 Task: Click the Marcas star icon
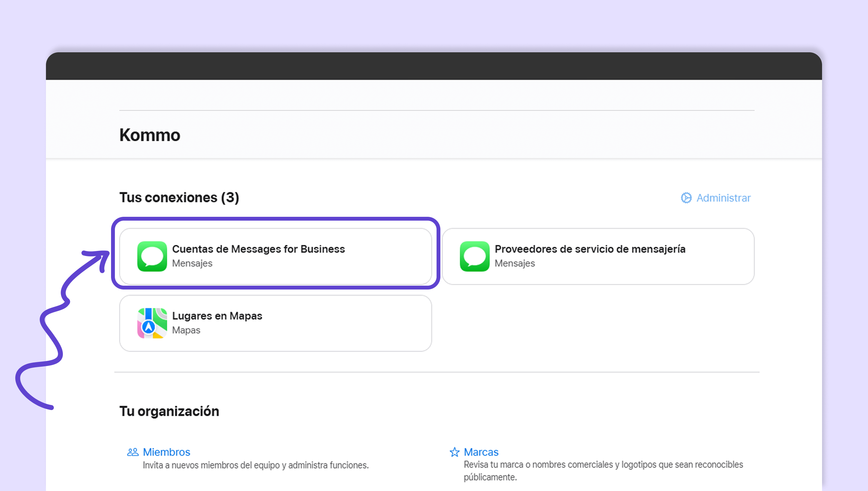pos(454,452)
